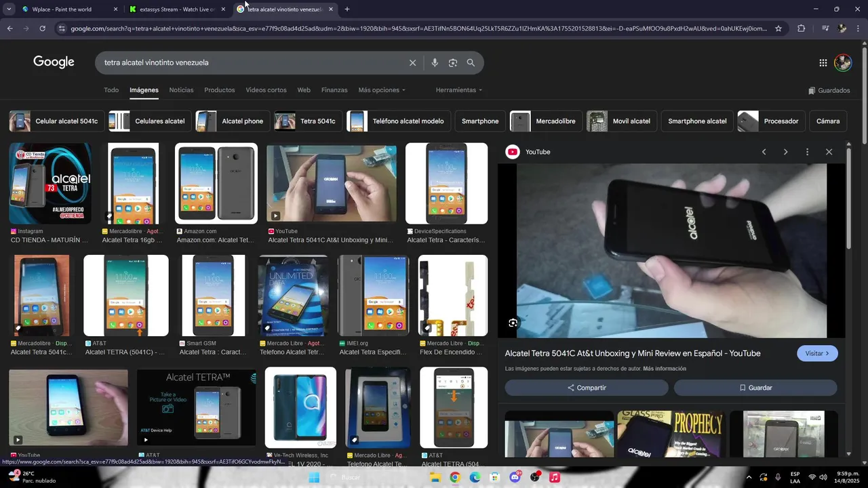868x488 pixels.
Task: Switch to the extassys Stream tab
Action: pos(177,9)
